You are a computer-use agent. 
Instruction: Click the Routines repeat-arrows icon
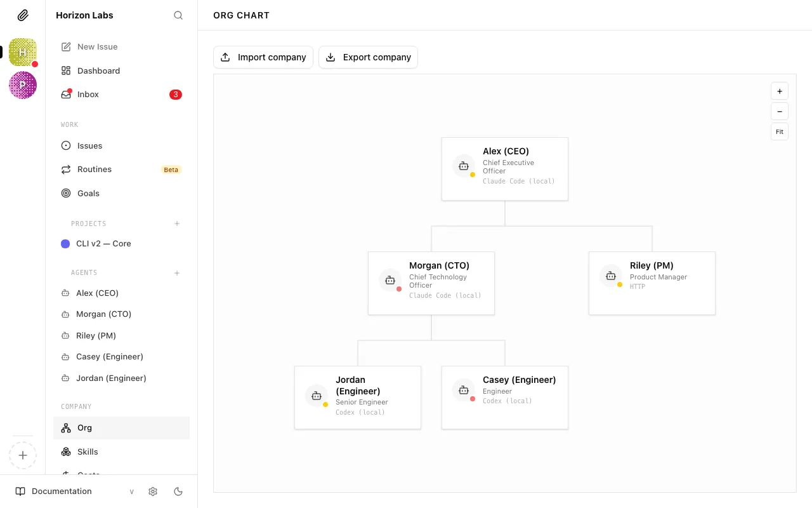[66, 170]
